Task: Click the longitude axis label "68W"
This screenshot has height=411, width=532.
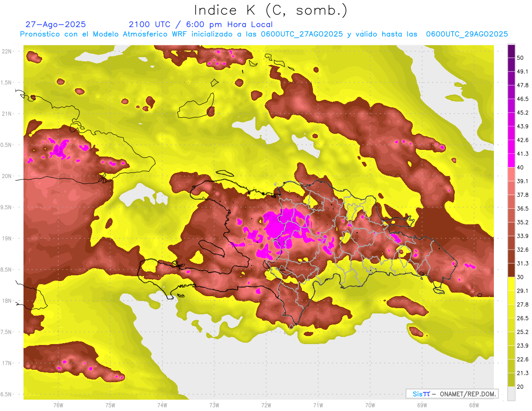Action: point(473,405)
